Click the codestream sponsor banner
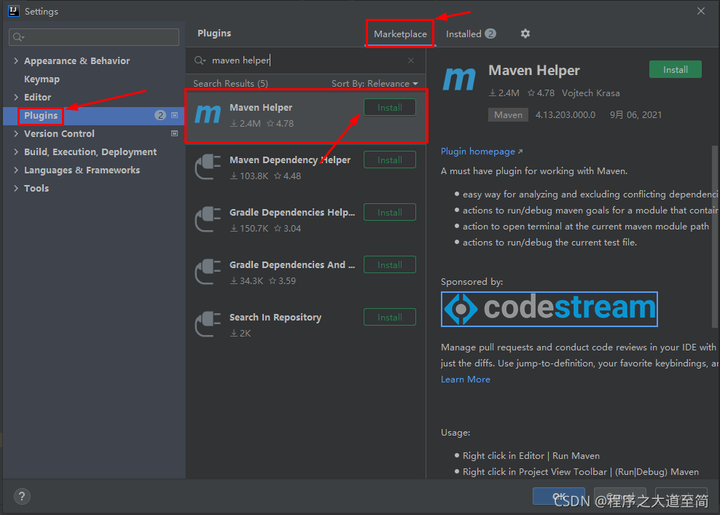 pos(549,309)
